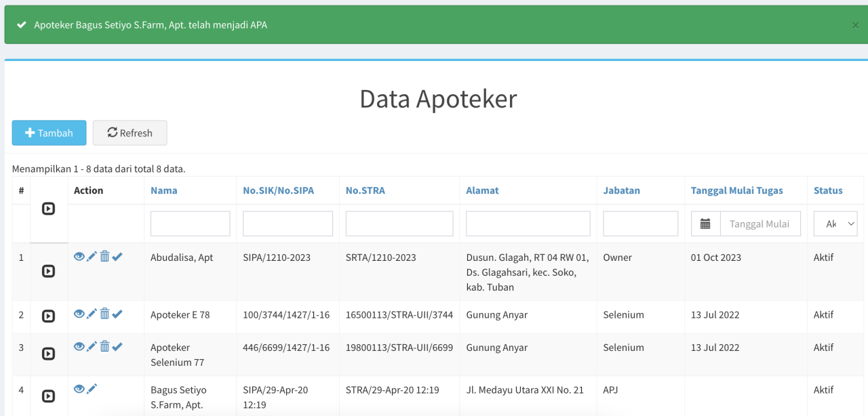Image resolution: width=868 pixels, height=416 pixels.
Task: Delete the Apoteker E 78 row via trash icon
Action: (104, 314)
